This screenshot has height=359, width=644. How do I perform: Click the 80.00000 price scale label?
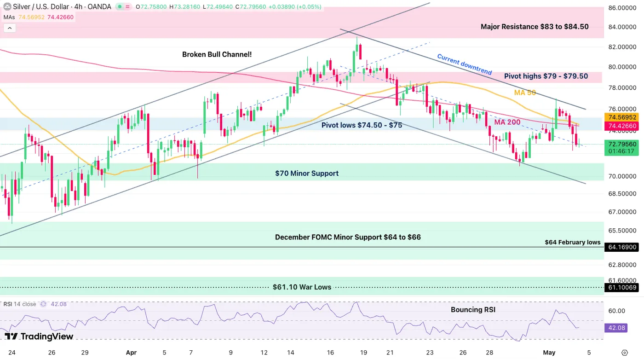[623, 67]
